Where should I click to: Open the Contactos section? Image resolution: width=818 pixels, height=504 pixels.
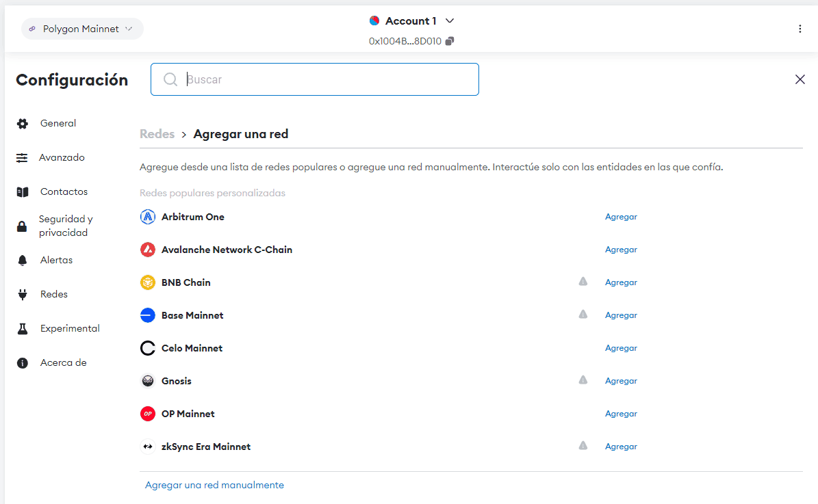pyautogui.click(x=64, y=191)
